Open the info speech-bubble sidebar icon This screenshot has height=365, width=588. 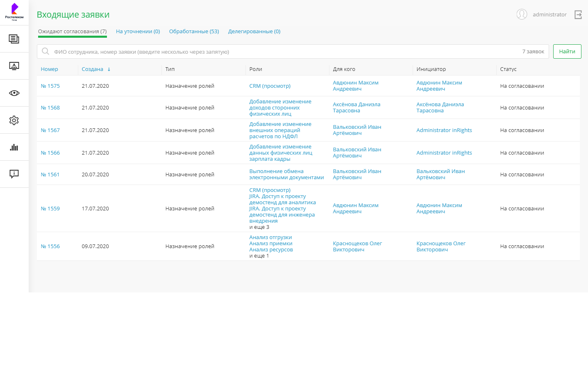coord(14,174)
